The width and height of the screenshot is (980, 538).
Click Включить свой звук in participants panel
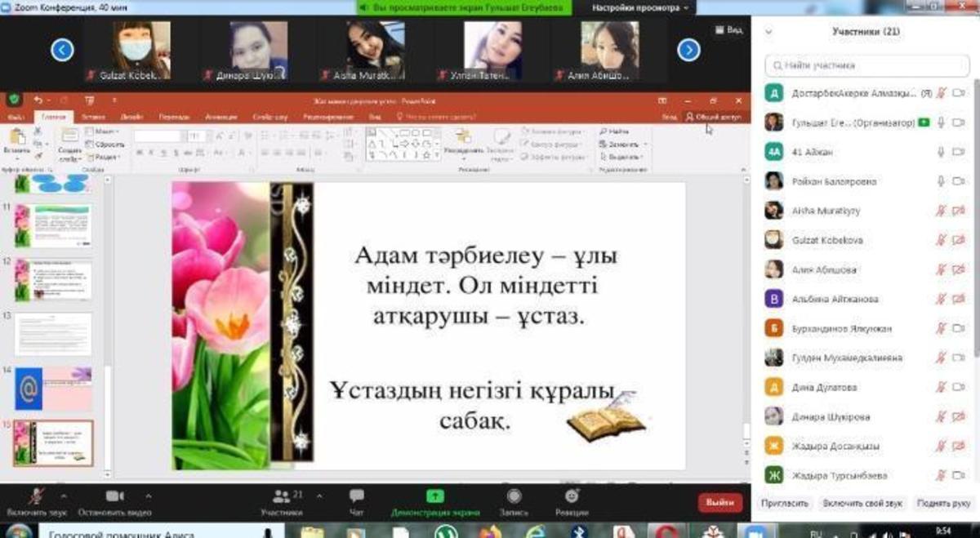click(862, 504)
